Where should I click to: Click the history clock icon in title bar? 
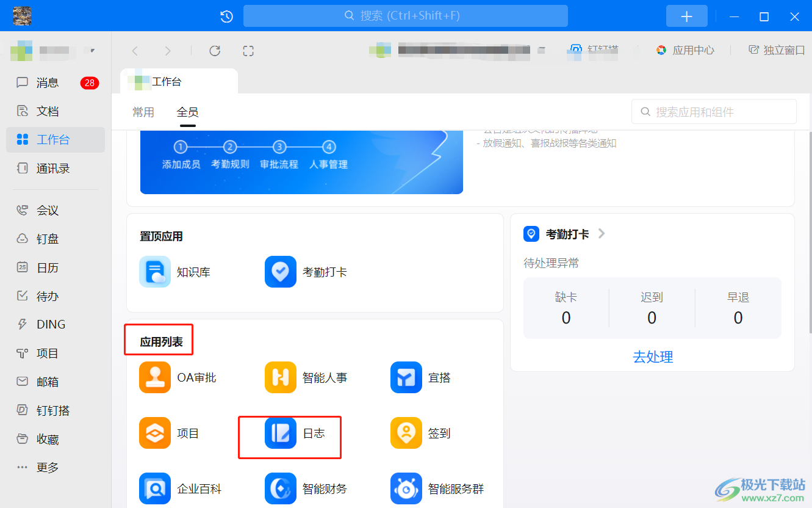[x=226, y=16]
